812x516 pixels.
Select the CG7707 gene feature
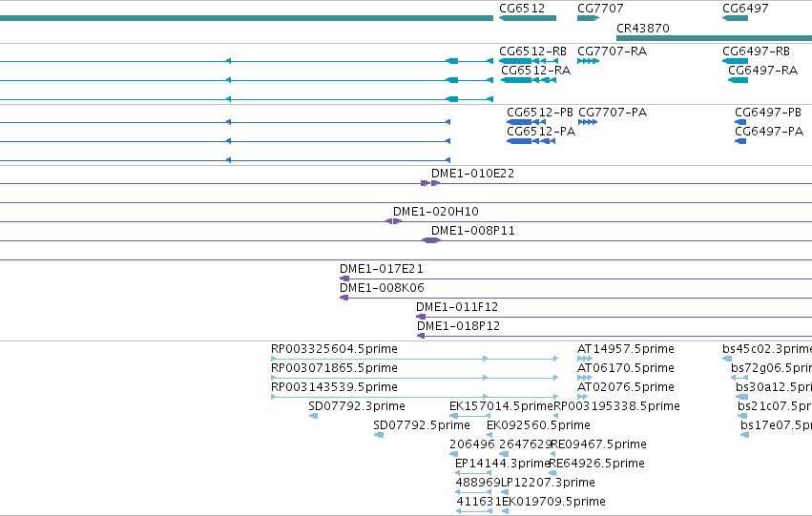(x=589, y=18)
